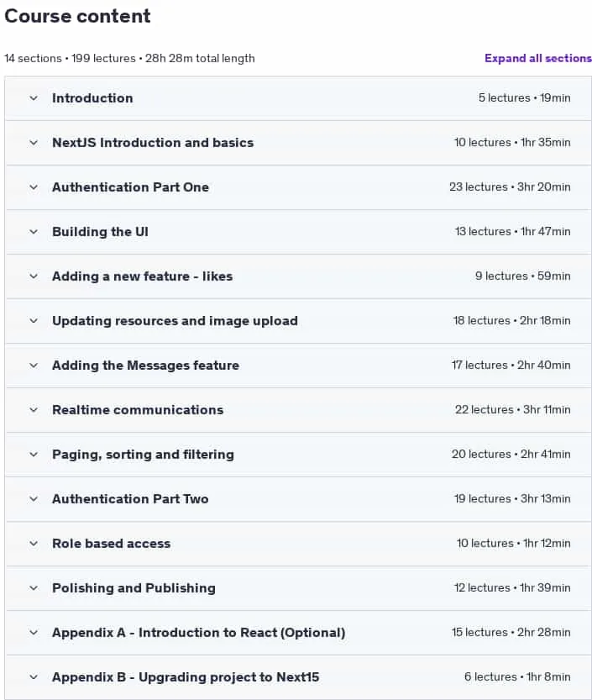Open Adding the Messages feature chevron

pos(34,366)
